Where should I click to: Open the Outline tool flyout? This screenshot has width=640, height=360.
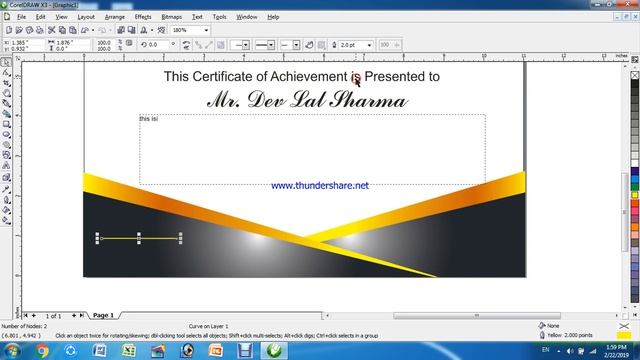[6, 200]
